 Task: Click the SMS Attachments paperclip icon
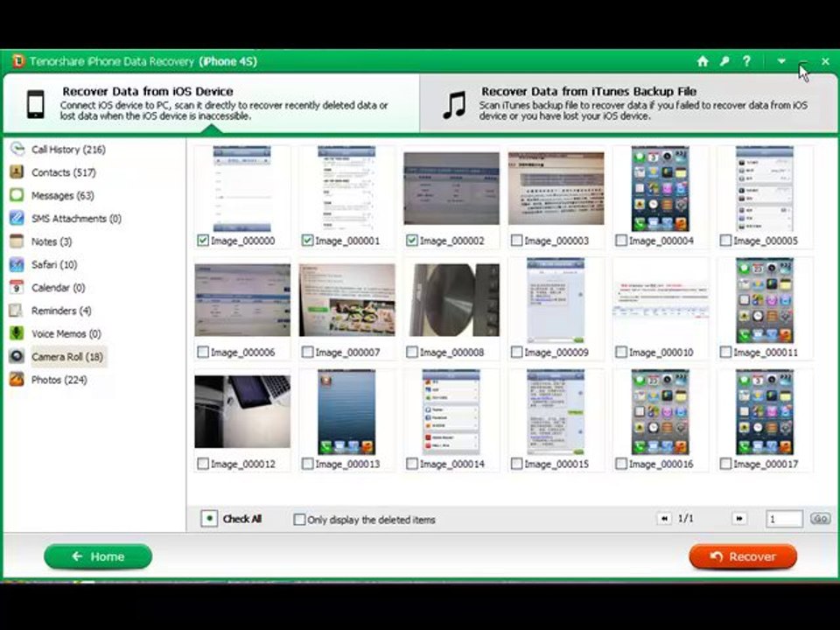point(17,218)
